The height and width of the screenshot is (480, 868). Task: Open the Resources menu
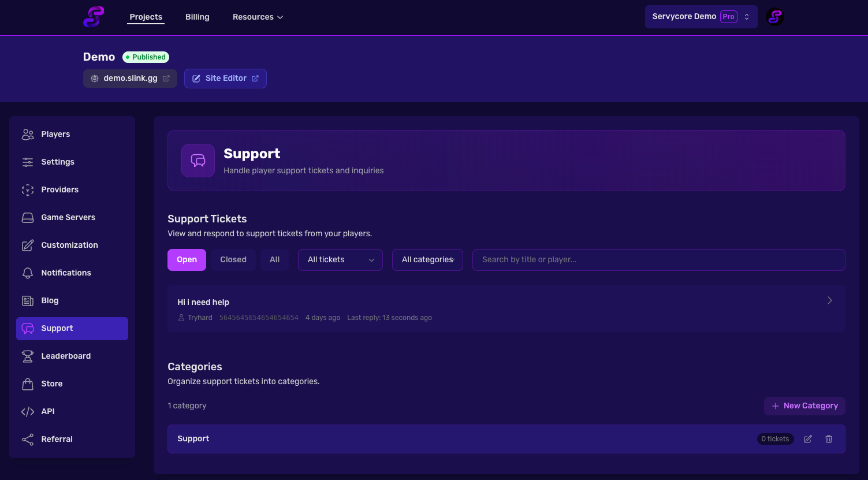[x=258, y=17]
